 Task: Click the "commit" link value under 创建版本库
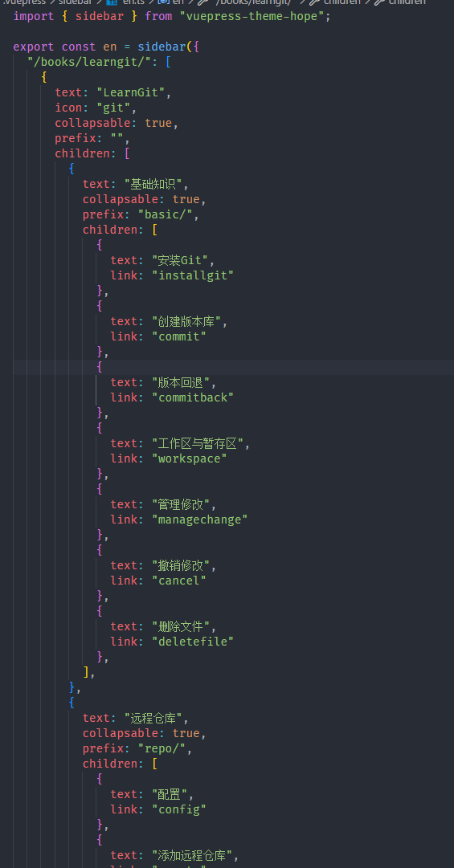[179, 336]
